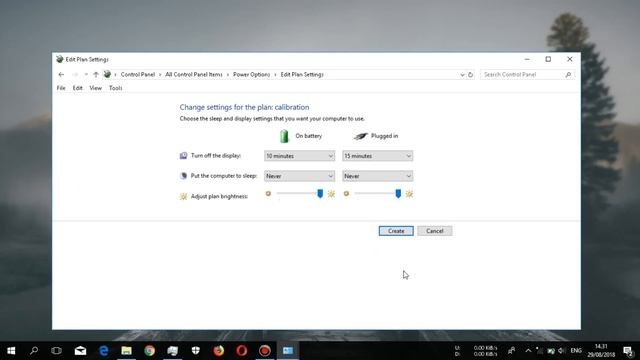Open the Tools menu

pyautogui.click(x=116, y=88)
